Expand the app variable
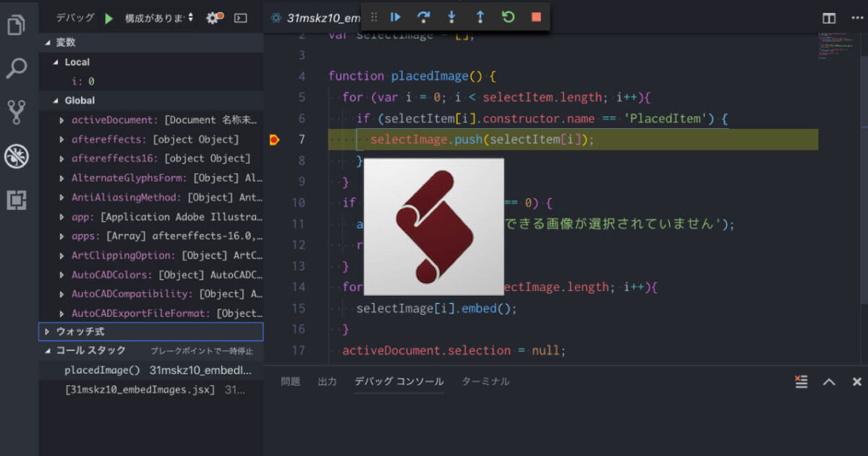Screen dimensions: 868x456 coord(62,217)
